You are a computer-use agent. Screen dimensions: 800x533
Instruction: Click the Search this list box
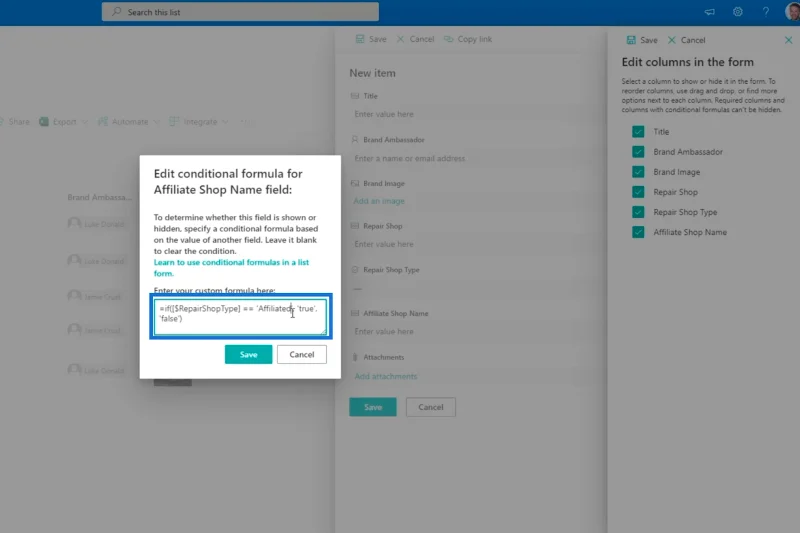coord(240,12)
